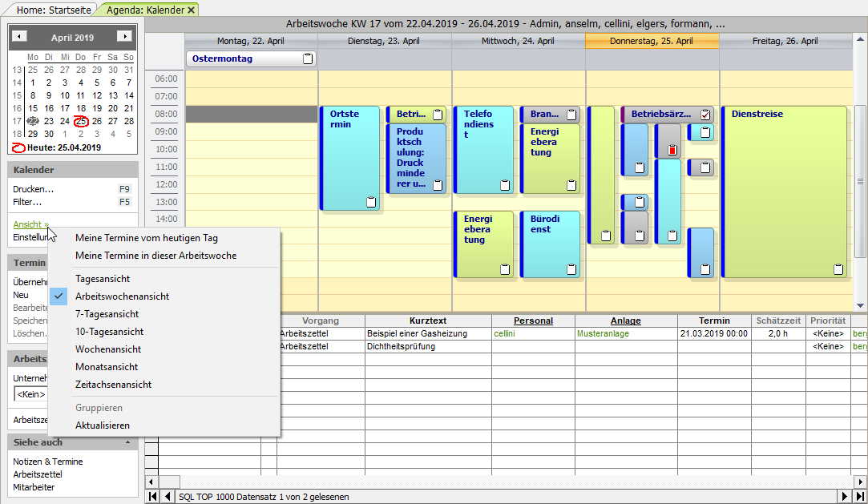Viewport: 868px width, 504px height.
Task: Open the Ansicht » submenu link
Action: point(30,224)
